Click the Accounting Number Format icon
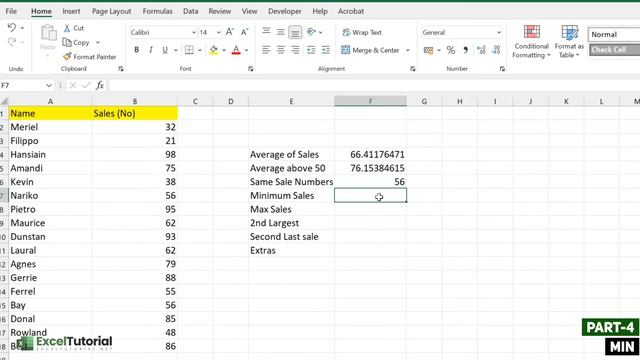 pos(428,50)
